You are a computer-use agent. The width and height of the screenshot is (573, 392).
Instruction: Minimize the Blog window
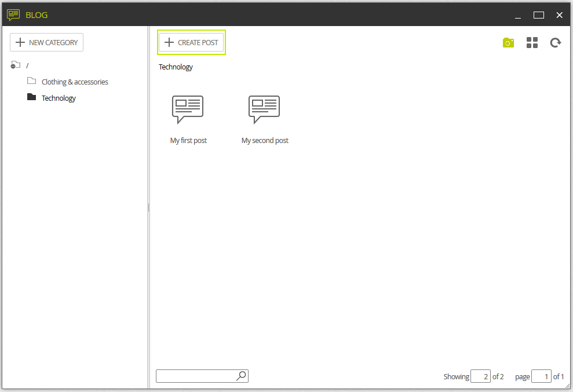tap(518, 15)
